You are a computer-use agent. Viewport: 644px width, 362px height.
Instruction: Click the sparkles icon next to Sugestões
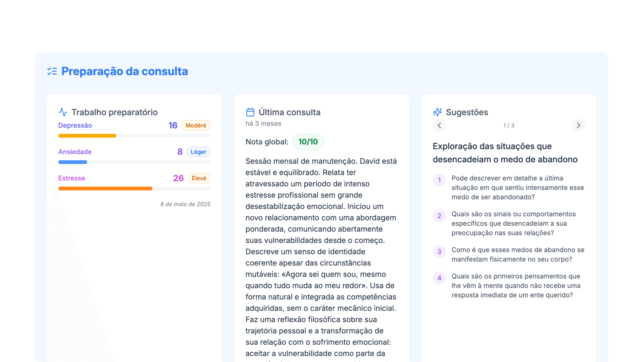point(437,112)
